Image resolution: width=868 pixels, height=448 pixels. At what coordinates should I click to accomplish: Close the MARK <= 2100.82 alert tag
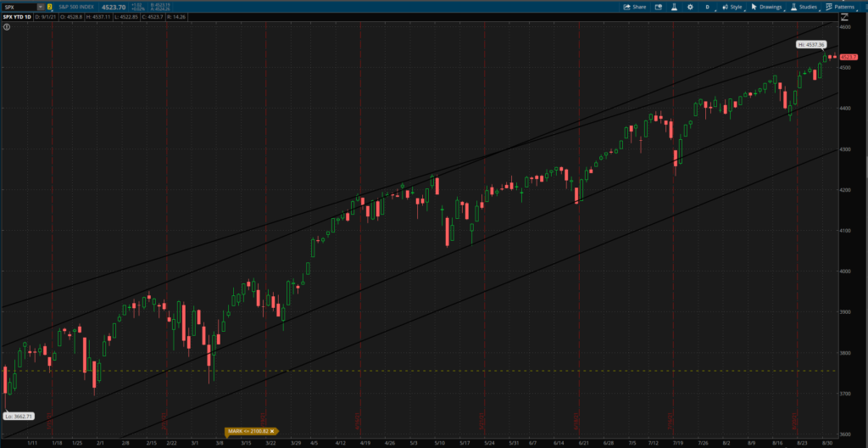(272, 431)
